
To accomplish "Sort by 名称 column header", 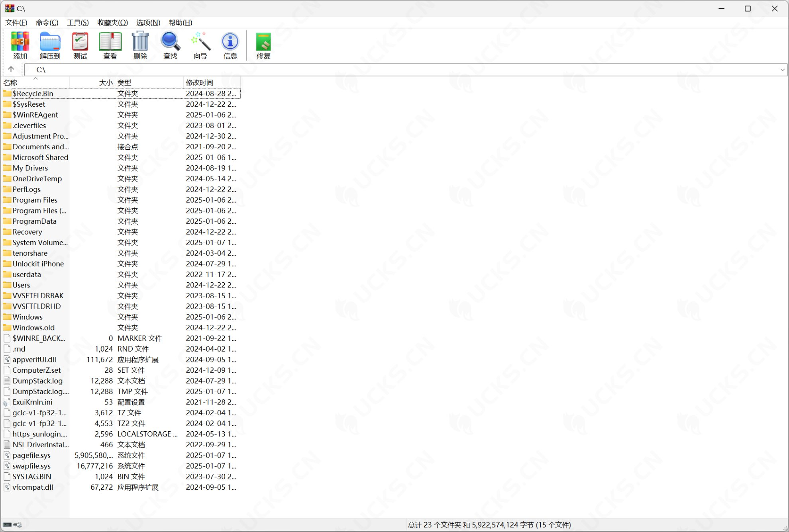I will pos(35,82).
